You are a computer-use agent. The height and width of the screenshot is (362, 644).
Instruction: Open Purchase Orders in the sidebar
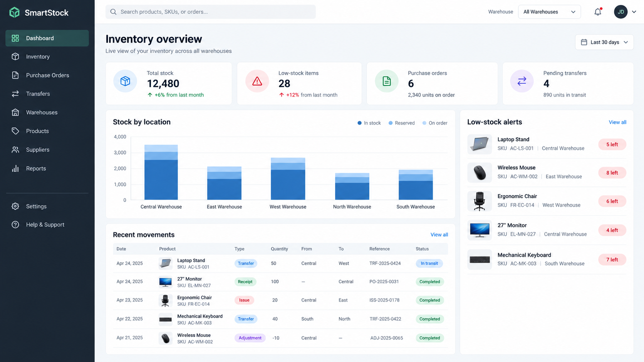[x=47, y=75]
